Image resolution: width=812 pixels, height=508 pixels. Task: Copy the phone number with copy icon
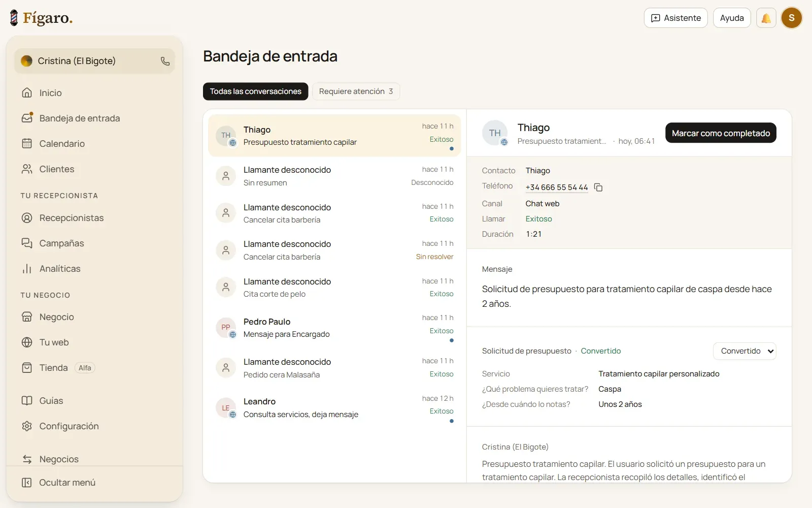598,187
